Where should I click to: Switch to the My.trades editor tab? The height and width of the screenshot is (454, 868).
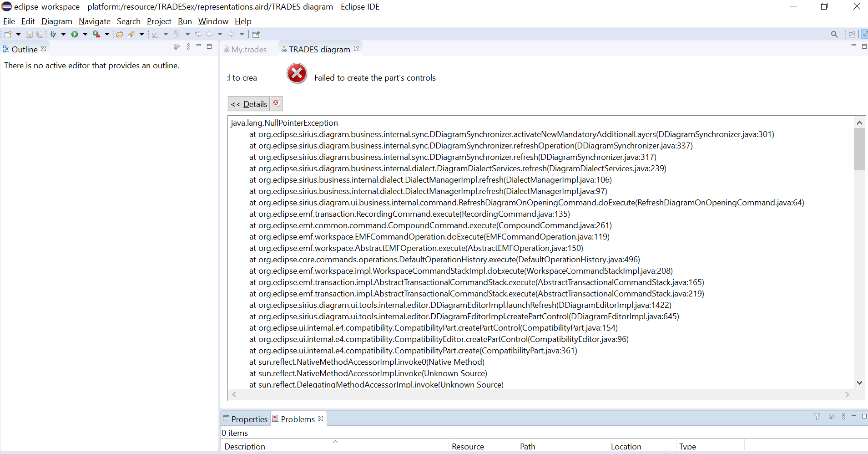tap(245, 49)
